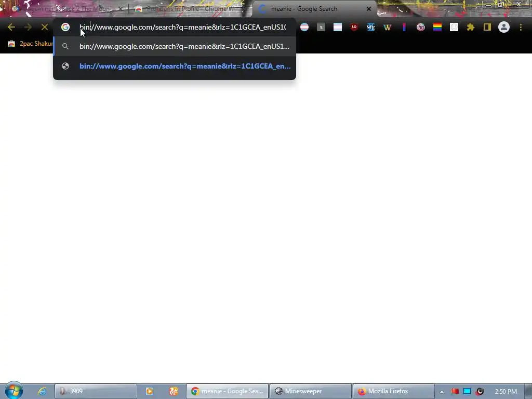Open the media player taskbar icon
Image resolution: width=532 pixels, height=399 pixels.
pos(149,391)
